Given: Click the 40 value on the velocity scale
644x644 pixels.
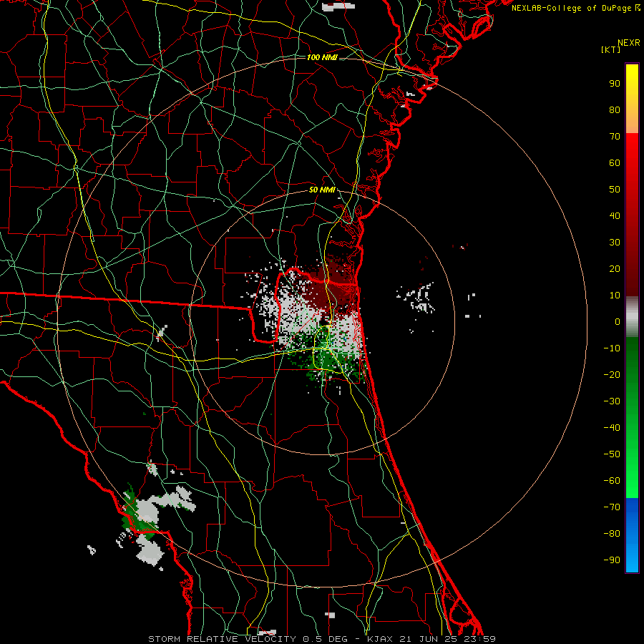Looking at the screenshot, I should coord(615,215).
